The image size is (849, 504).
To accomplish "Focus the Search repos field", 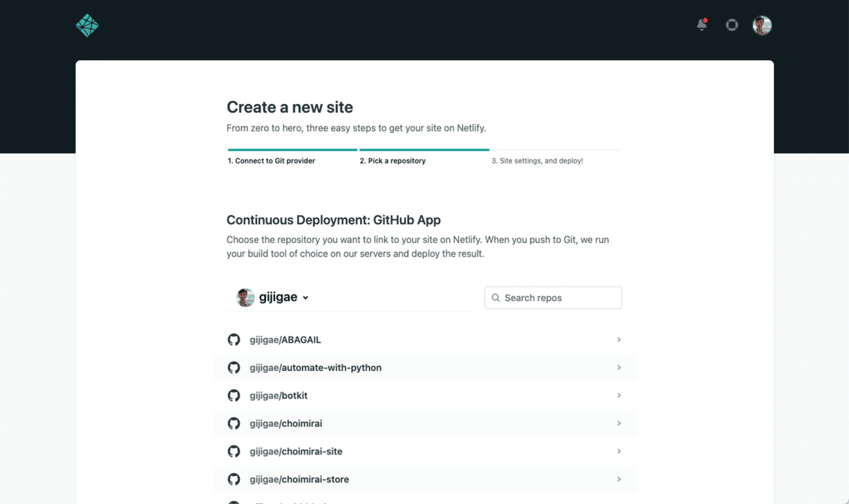I will coord(559,298).
